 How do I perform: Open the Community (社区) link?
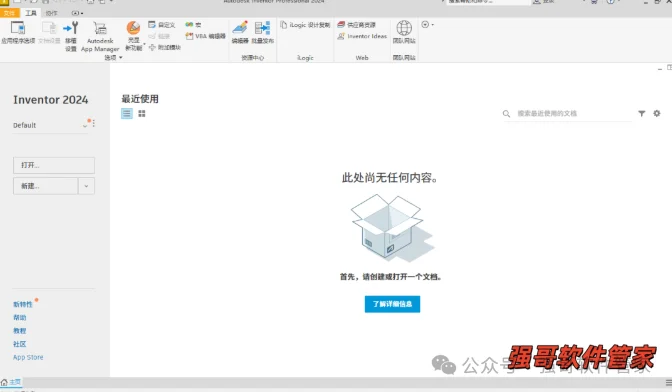coord(20,344)
